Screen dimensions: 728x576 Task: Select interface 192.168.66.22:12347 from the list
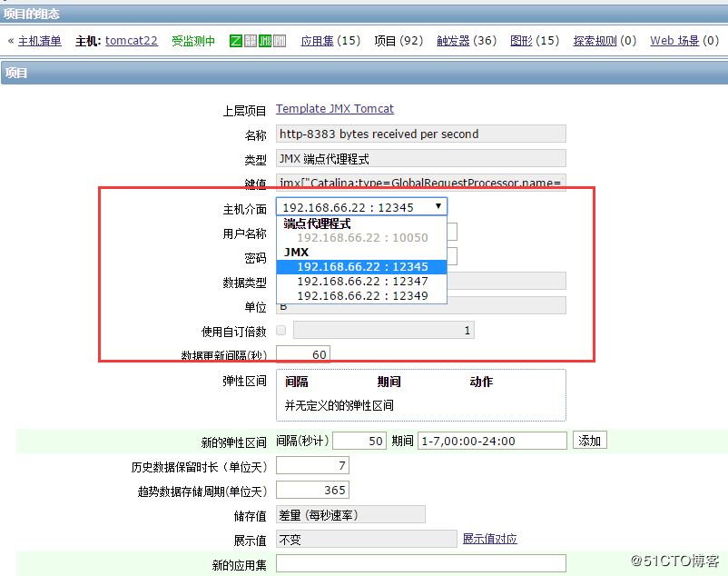tap(361, 281)
